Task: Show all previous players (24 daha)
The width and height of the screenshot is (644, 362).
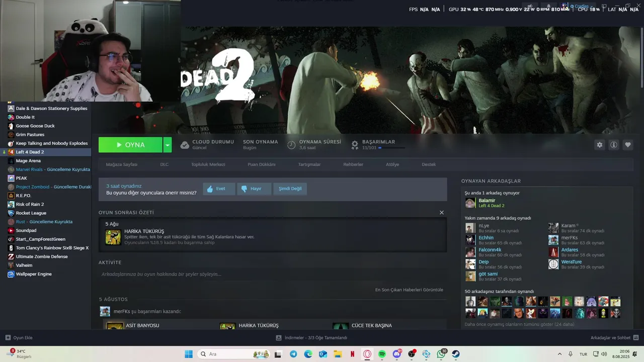Action: tap(519, 324)
